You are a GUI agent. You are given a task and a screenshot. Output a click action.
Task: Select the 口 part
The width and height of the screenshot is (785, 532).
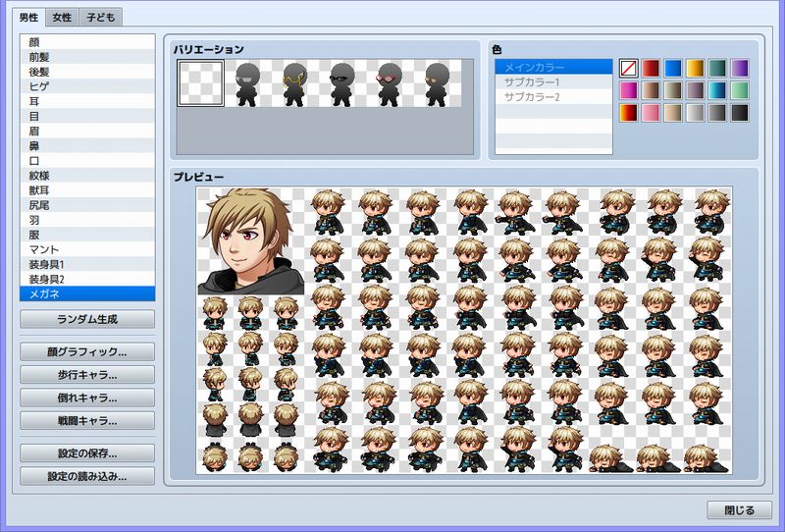[x=87, y=160]
